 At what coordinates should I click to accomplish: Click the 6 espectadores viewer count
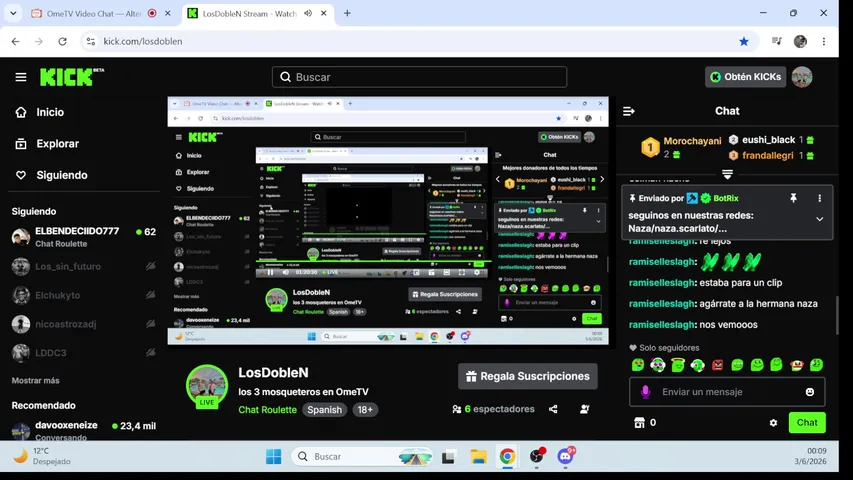493,409
